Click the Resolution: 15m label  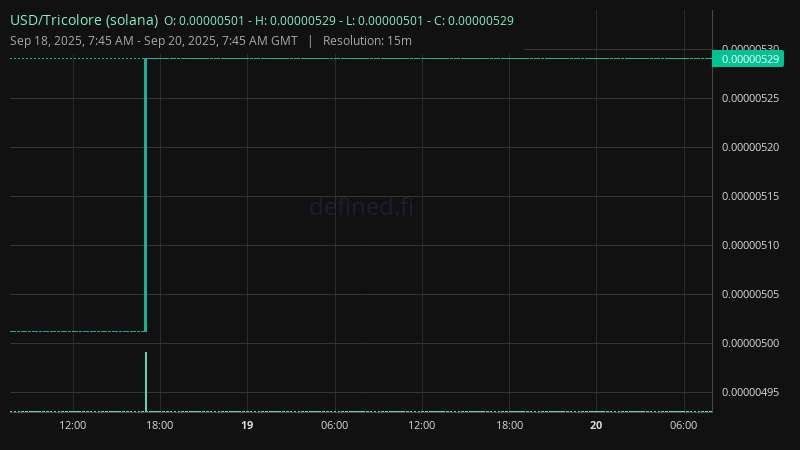[x=367, y=41]
